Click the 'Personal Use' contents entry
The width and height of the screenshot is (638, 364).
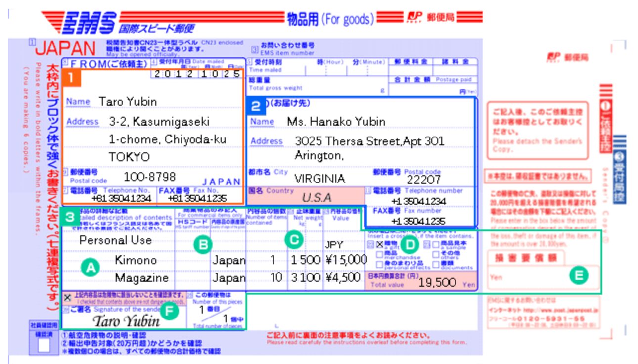[116, 240]
